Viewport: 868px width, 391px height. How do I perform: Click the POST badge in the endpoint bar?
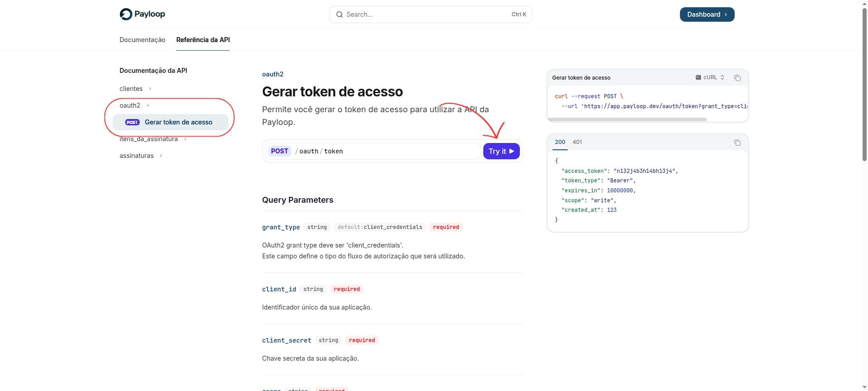coord(279,151)
